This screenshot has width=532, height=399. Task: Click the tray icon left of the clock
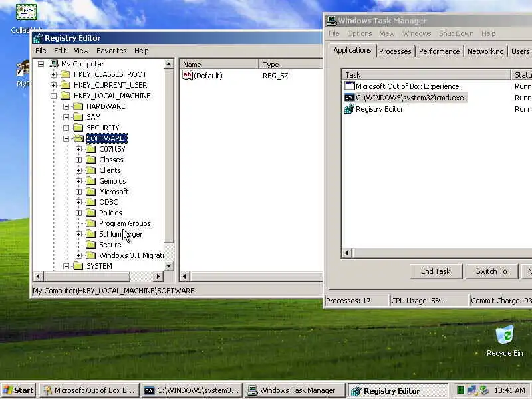[x=484, y=390]
